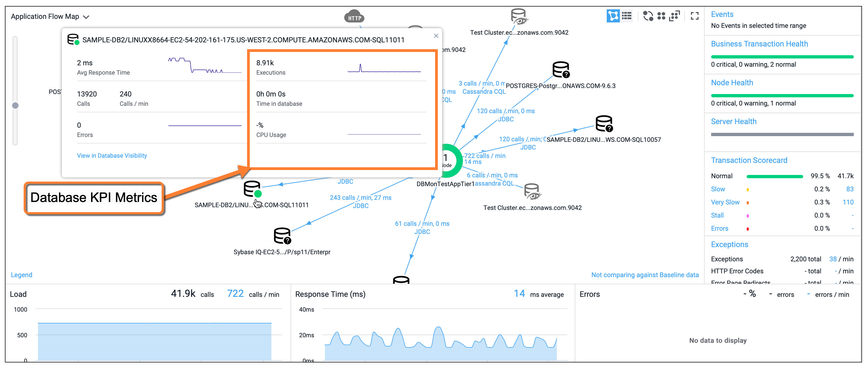Click 110 very slow count
Image resolution: width=868 pixels, height=369 pixels.
point(848,202)
